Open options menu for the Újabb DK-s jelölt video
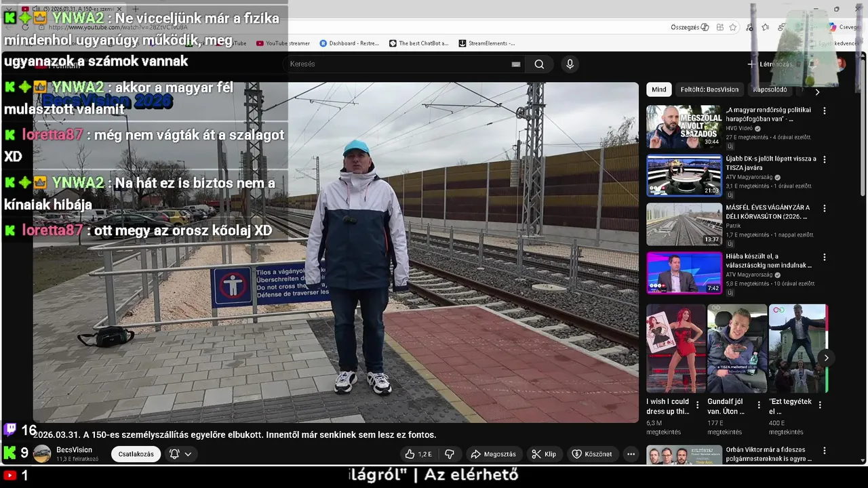The height and width of the screenshot is (488, 868). point(825,159)
